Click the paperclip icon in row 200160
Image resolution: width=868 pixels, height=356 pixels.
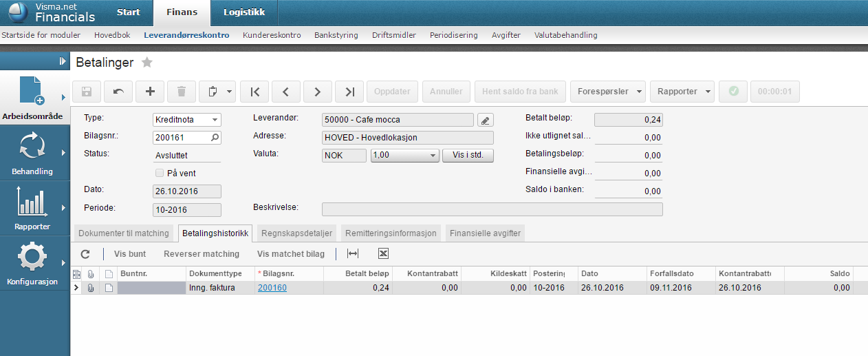click(90, 288)
